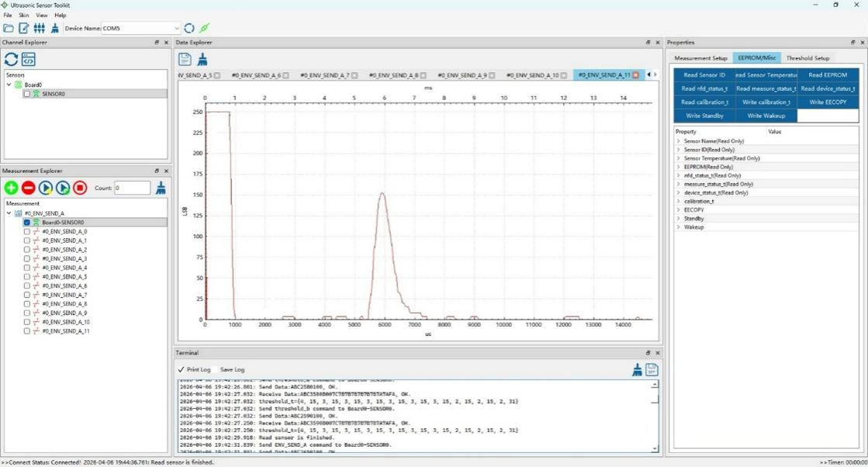Check the SENSOR0 checkbox in Channel Explorer
This screenshot has height=467, width=868.
point(27,94)
